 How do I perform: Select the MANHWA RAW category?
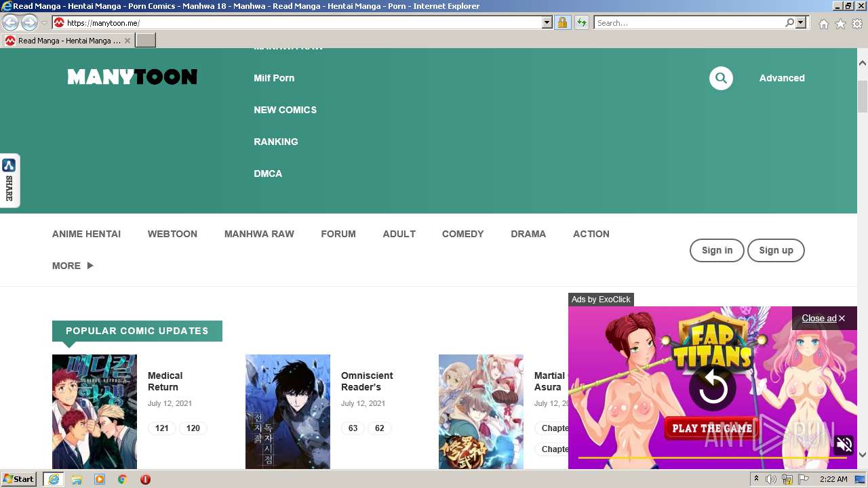point(259,234)
